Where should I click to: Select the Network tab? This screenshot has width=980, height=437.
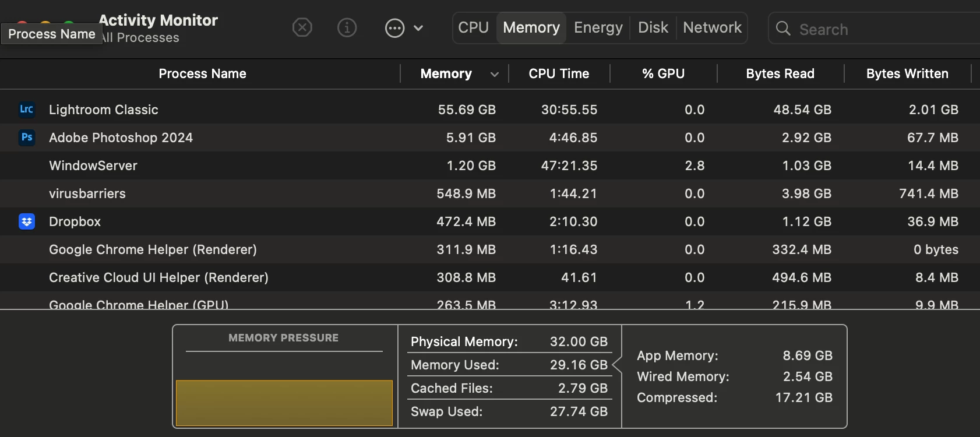point(712,27)
